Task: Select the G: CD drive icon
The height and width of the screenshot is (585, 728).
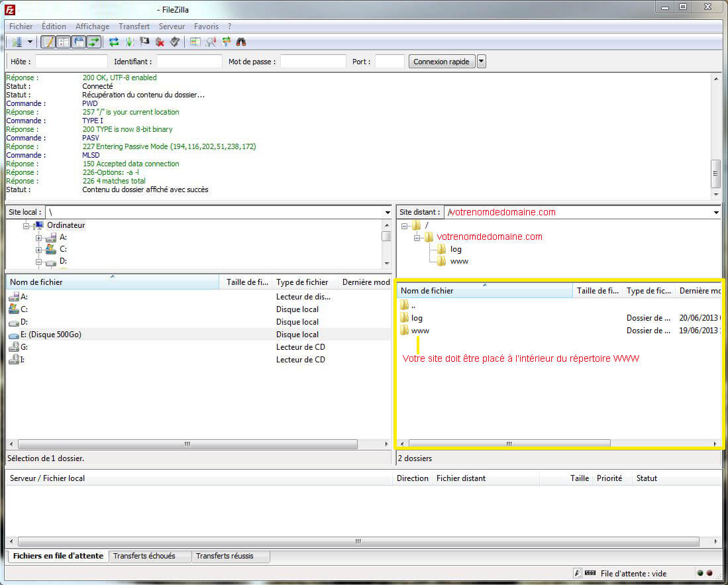Action: (x=14, y=347)
